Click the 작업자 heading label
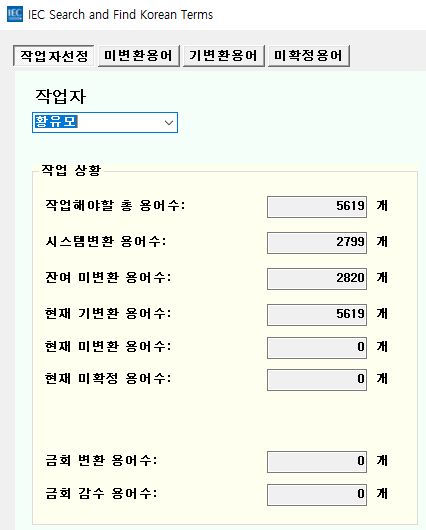The height and width of the screenshot is (530, 426). pyautogui.click(x=61, y=96)
